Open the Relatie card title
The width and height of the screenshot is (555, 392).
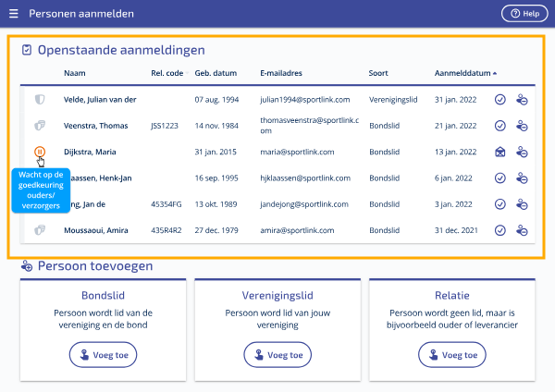click(452, 296)
